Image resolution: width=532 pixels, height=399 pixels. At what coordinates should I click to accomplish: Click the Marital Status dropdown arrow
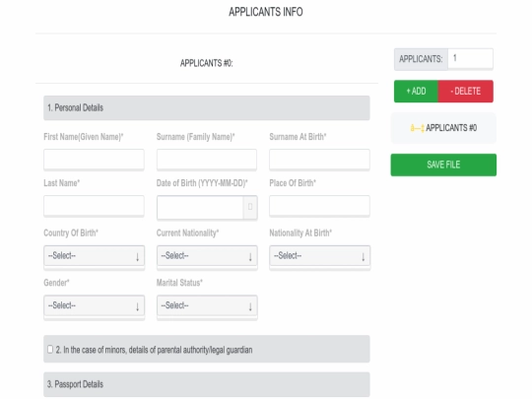250,306
